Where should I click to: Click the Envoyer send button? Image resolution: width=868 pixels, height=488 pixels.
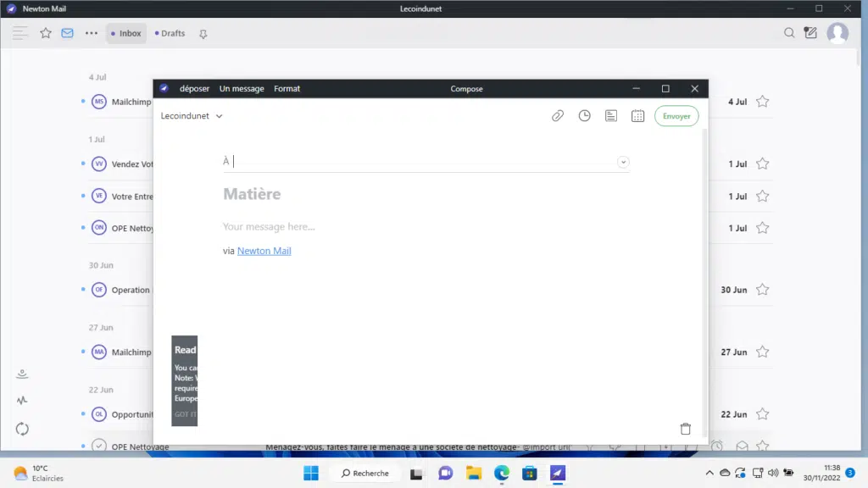click(676, 116)
